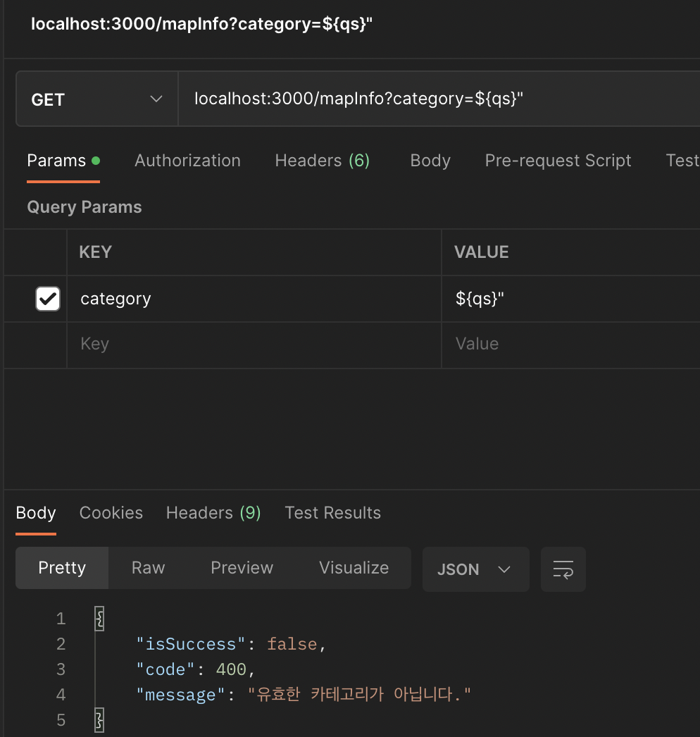
Task: Switch to Preview response view
Action: click(242, 568)
